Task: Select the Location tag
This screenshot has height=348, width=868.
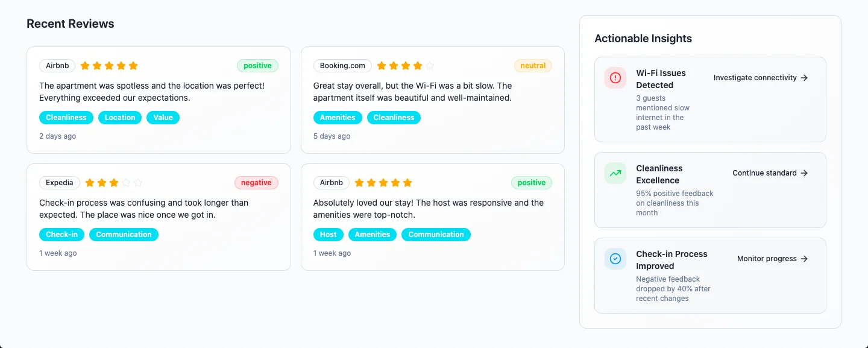Action: pos(119,117)
